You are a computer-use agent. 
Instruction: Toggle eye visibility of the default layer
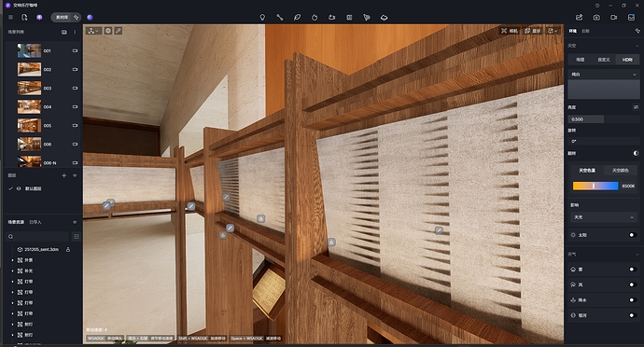pyautogui.click(x=19, y=188)
